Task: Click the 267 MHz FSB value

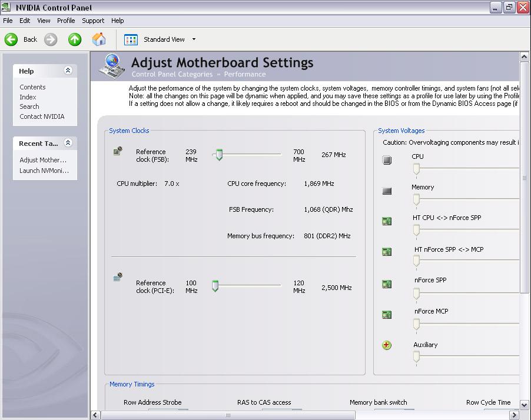Action: click(334, 155)
